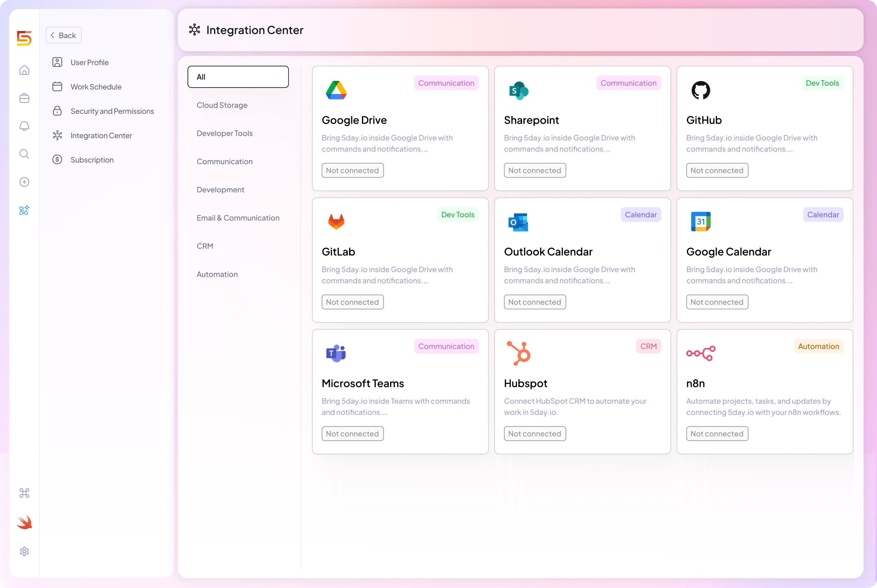This screenshot has height=588, width=877.
Task: Open settings via the gear icon
Action: tap(24, 551)
